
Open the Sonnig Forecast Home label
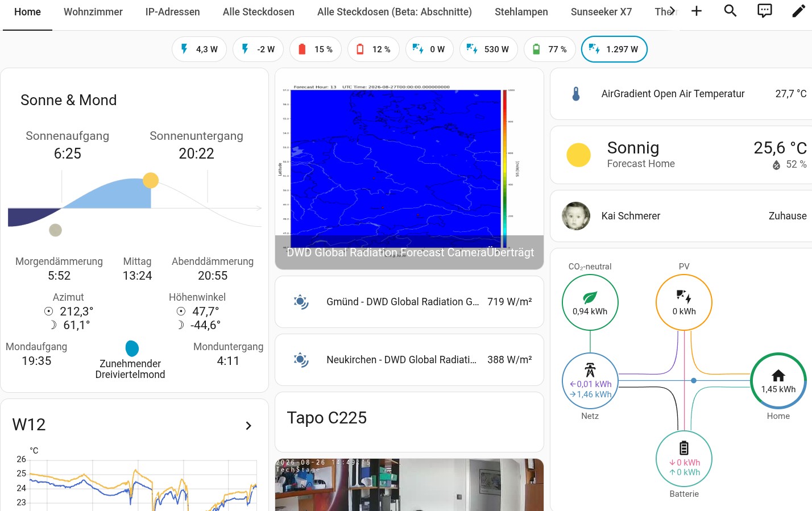tap(641, 155)
